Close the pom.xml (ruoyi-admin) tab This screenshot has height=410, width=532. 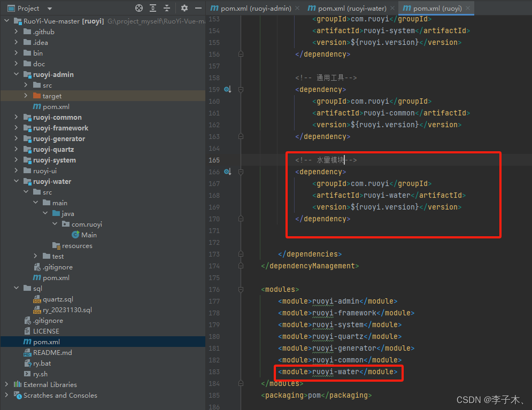pos(297,8)
